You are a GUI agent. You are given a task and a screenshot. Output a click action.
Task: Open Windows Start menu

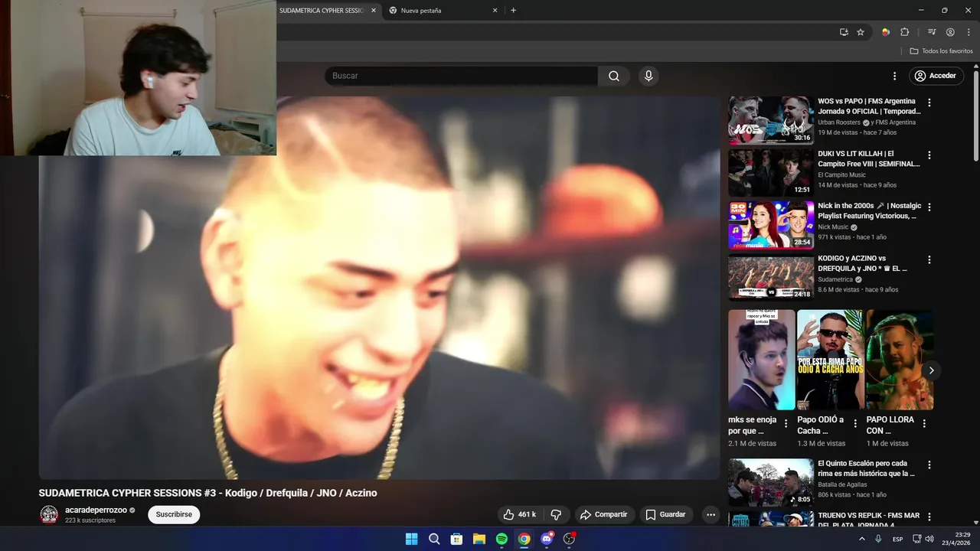tap(411, 539)
